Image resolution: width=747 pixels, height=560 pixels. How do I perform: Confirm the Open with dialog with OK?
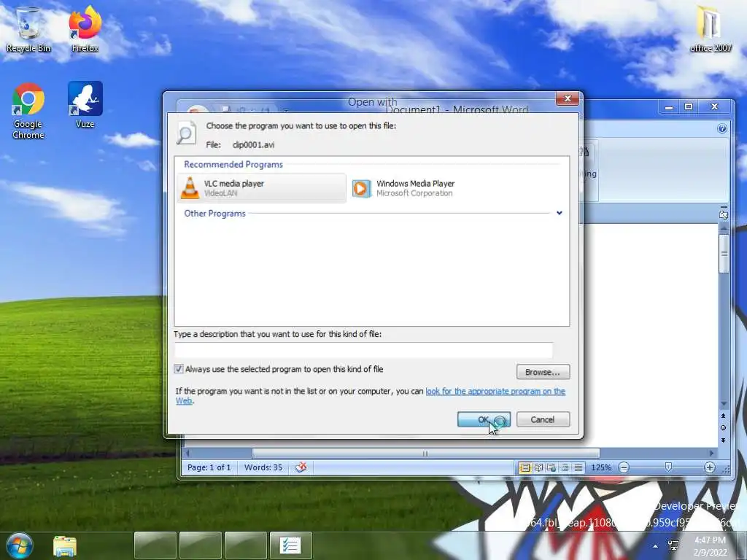tap(484, 419)
